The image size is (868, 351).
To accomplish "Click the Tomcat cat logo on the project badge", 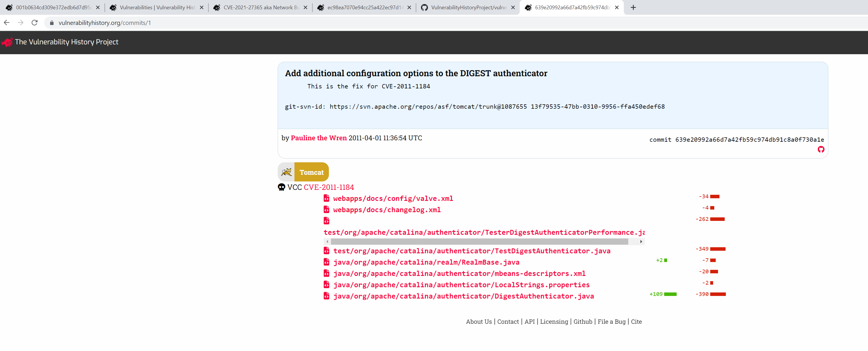I will pos(287,172).
